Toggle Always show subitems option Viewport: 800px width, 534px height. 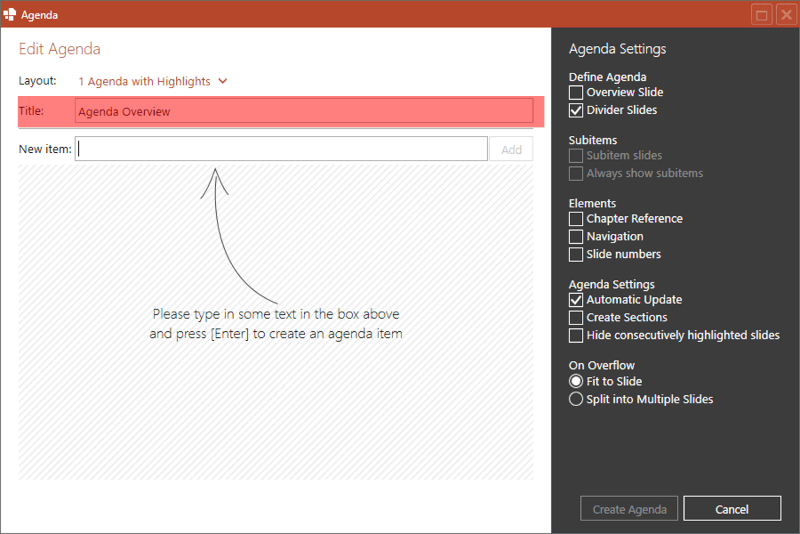tap(576, 173)
